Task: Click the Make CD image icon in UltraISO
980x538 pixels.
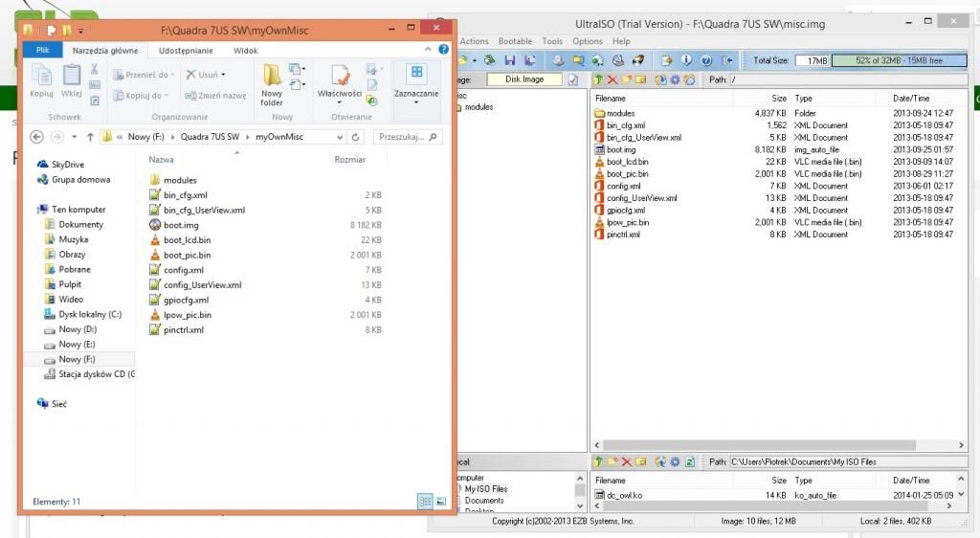Action: coord(558,60)
